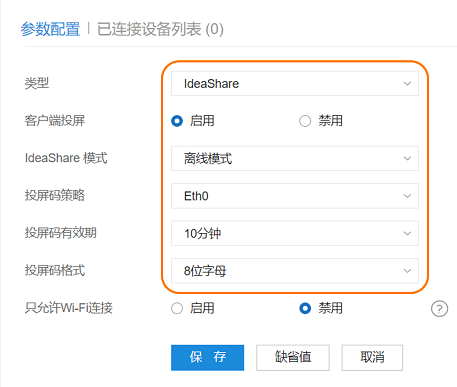
Task: Click the 投屏码策略 label
Action: click(x=55, y=195)
